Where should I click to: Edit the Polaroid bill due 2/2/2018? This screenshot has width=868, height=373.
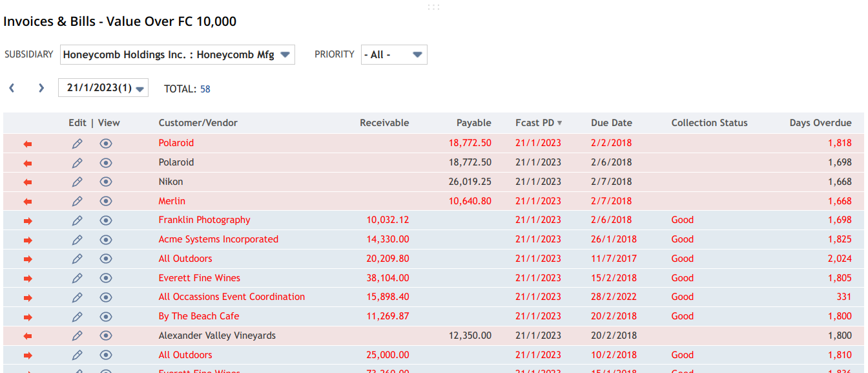77,144
